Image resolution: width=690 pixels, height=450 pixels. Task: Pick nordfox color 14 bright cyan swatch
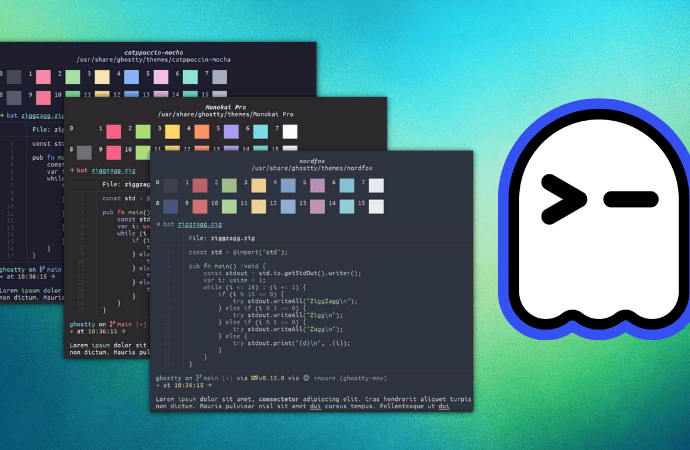347,207
